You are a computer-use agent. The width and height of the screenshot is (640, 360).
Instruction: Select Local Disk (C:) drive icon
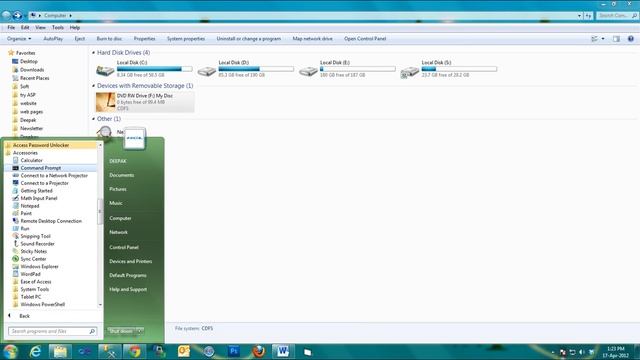click(x=105, y=71)
